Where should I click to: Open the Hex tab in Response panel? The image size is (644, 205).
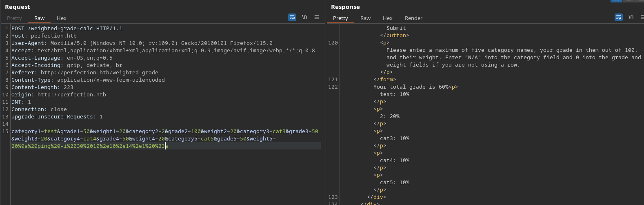click(388, 18)
